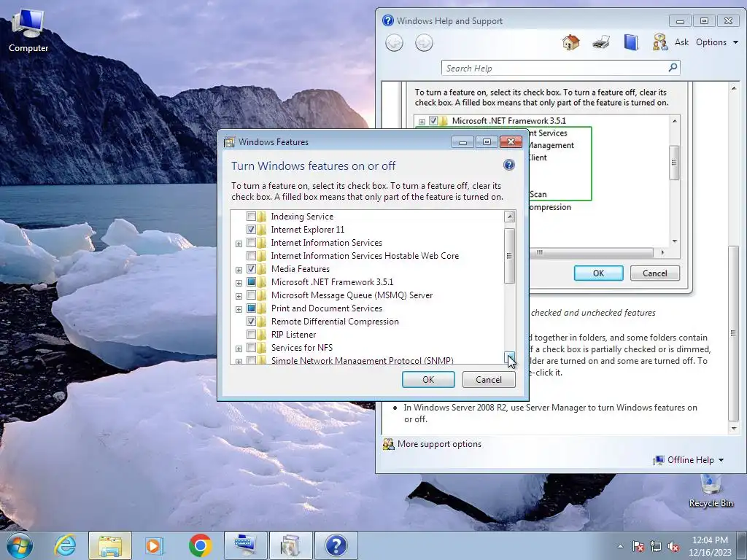Screen dimensions: 747x560
Task: Click the Windows Features list scrollbar thumb
Action: [509, 256]
